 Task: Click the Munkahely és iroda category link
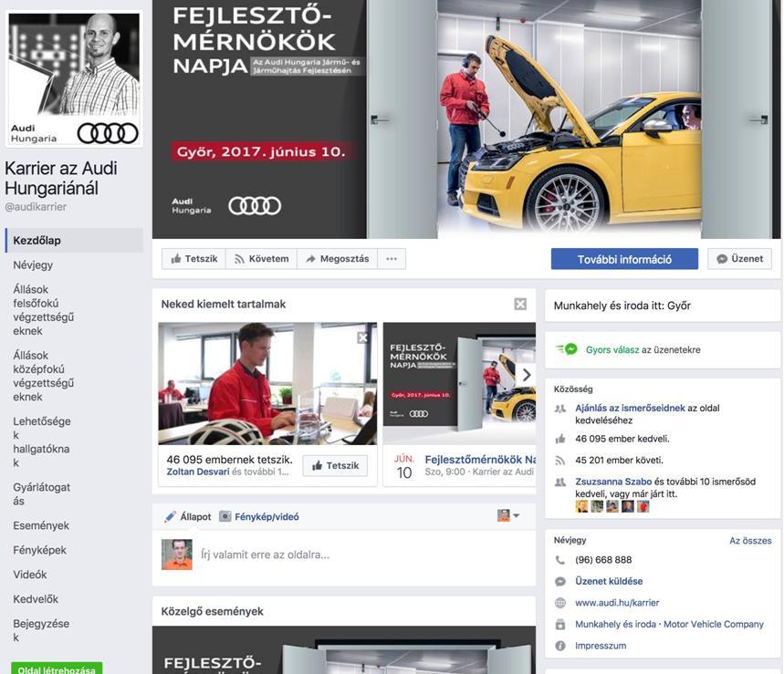(615, 624)
